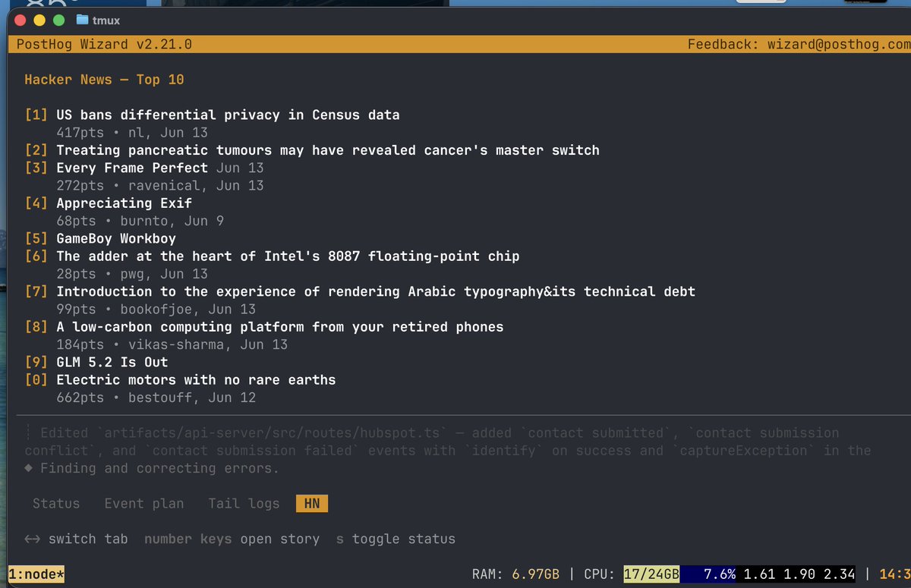911x588 pixels.
Task: Click the [2] story number marker
Action: coord(36,150)
